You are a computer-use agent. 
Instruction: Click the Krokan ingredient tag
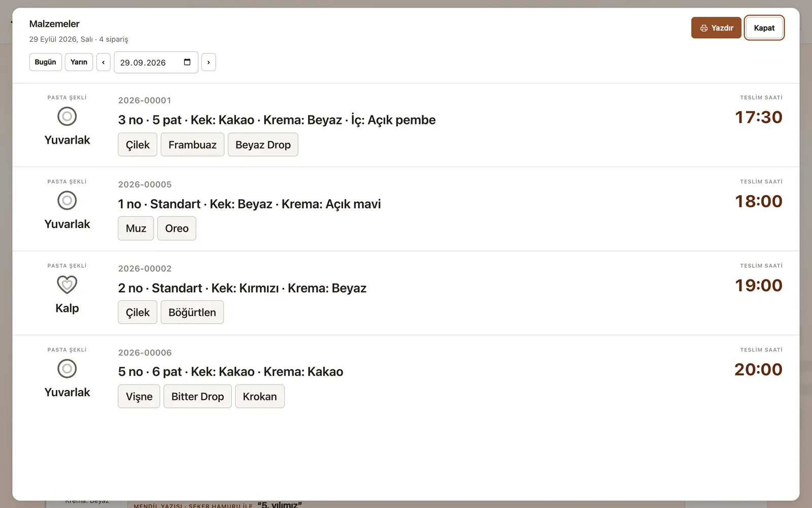click(x=260, y=397)
